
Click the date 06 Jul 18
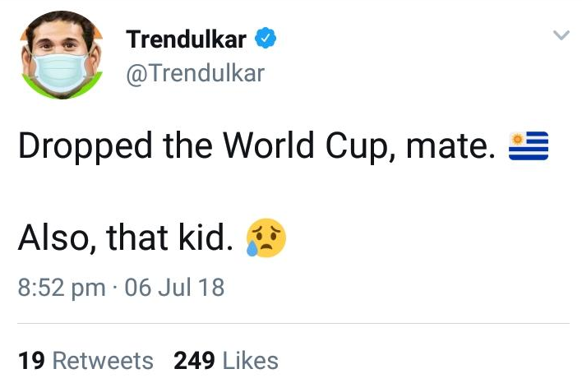coord(173,288)
